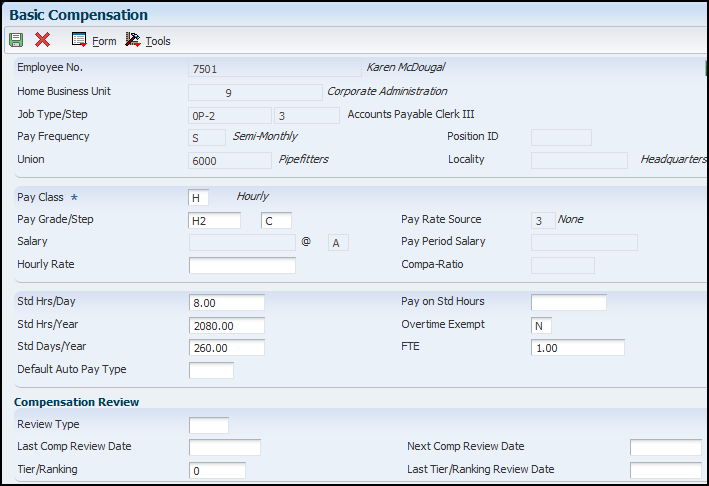This screenshot has height=486, width=709.
Task: Click the Job Type field showing 0P-2
Action: point(230,116)
